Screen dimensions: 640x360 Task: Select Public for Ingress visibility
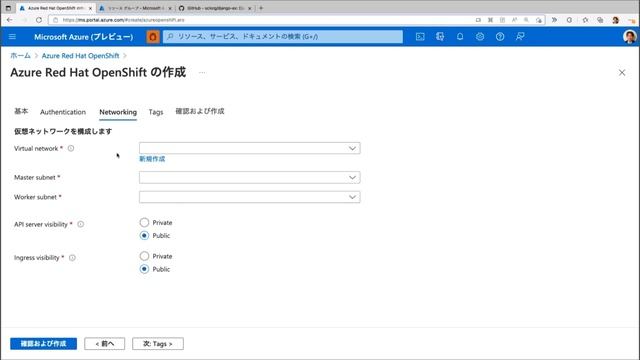coord(144,269)
